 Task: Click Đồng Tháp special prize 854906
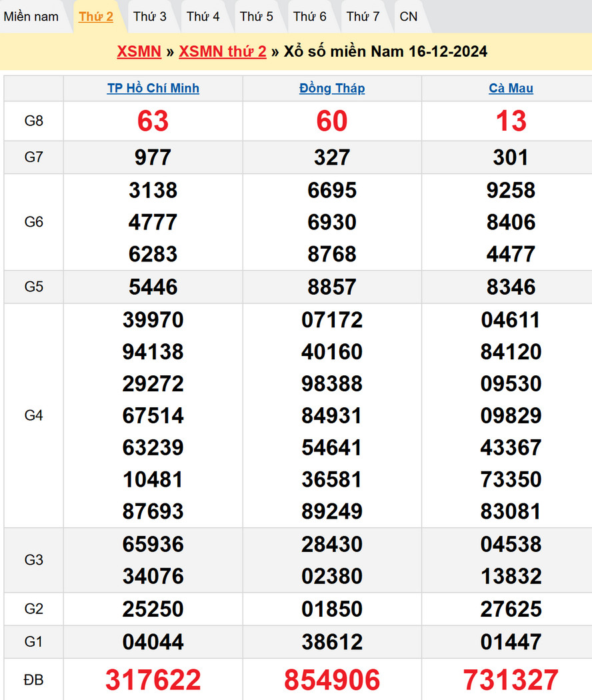[x=332, y=680]
